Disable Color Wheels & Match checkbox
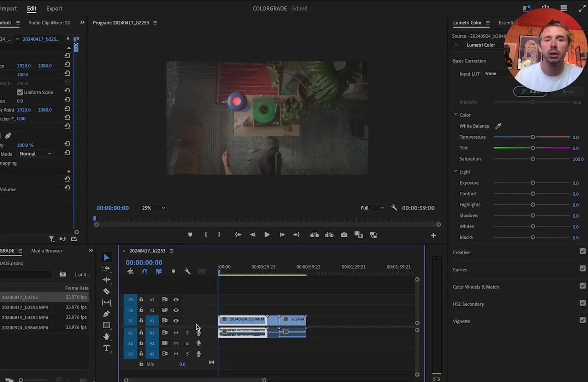 pos(583,285)
